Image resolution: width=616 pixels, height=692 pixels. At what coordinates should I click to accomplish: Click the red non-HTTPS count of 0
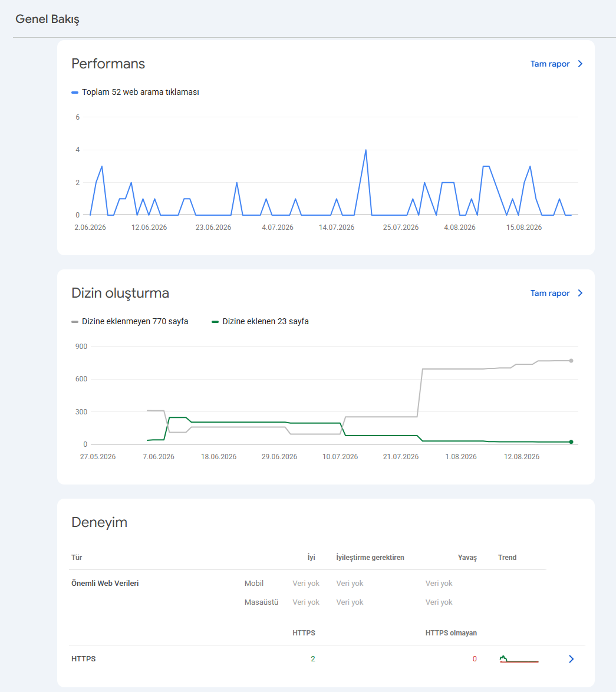[475, 659]
